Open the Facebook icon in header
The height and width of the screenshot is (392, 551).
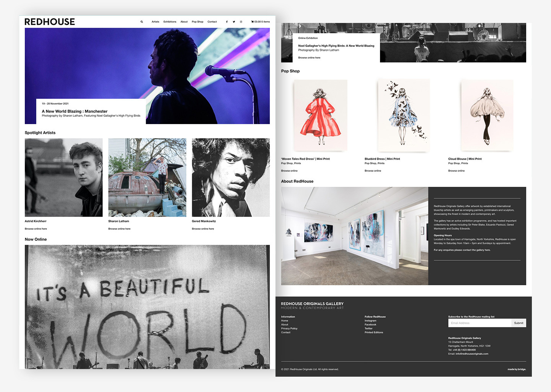pos(227,22)
